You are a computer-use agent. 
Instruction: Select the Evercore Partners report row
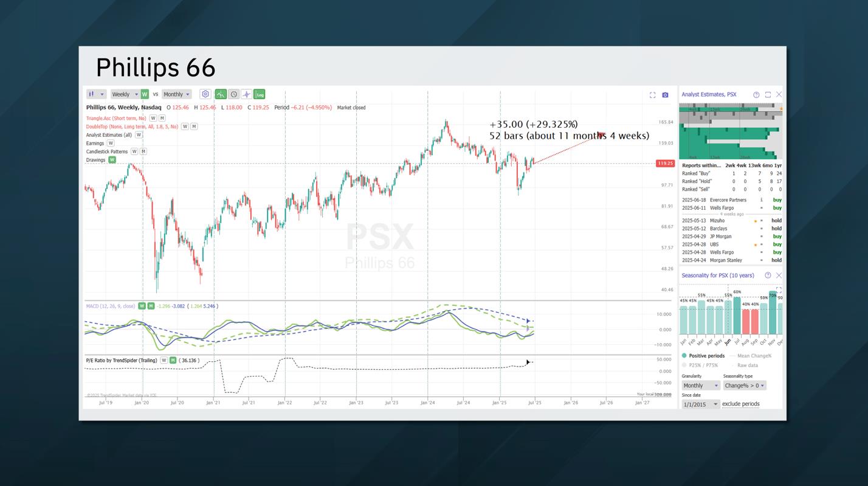click(x=731, y=200)
